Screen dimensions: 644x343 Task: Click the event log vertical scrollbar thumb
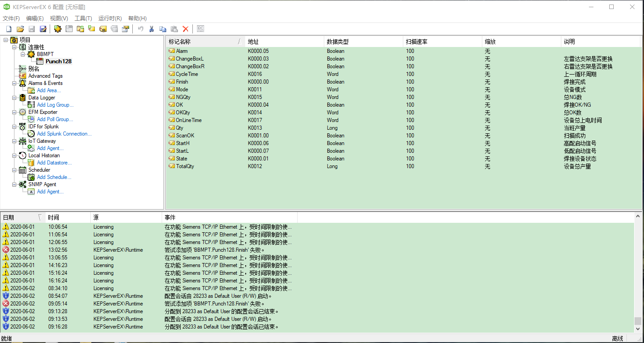(x=638, y=321)
